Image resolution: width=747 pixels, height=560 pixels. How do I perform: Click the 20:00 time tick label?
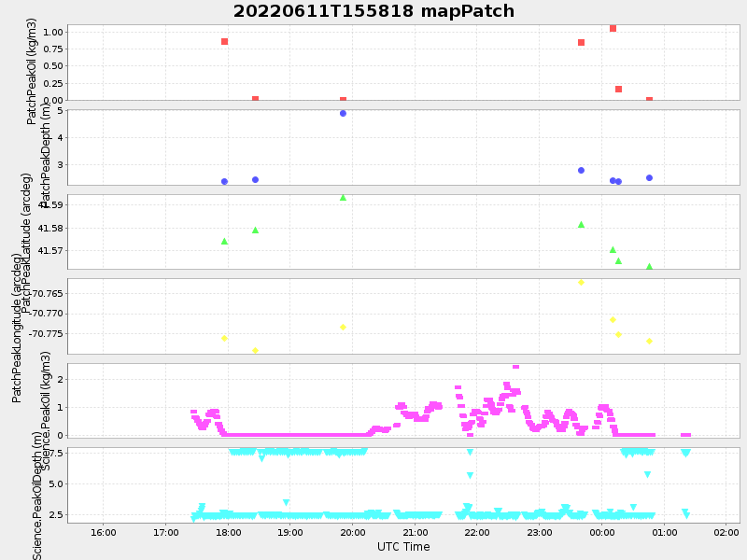(353, 532)
